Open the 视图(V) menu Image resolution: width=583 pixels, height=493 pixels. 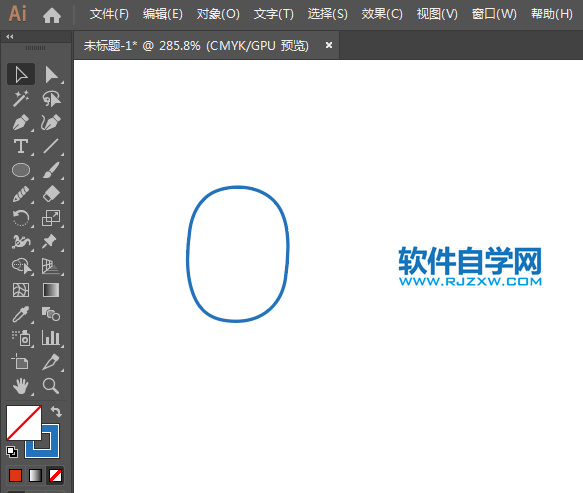pyautogui.click(x=437, y=14)
